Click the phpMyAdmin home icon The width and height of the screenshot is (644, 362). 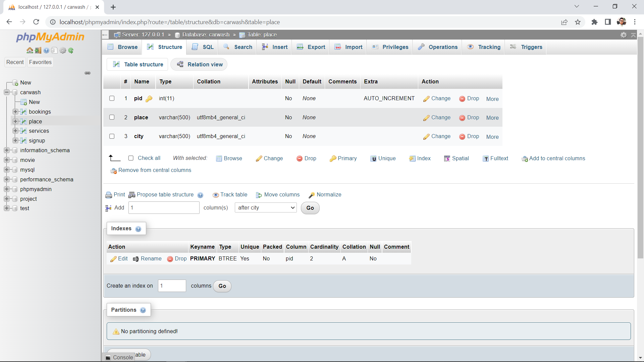click(30, 50)
